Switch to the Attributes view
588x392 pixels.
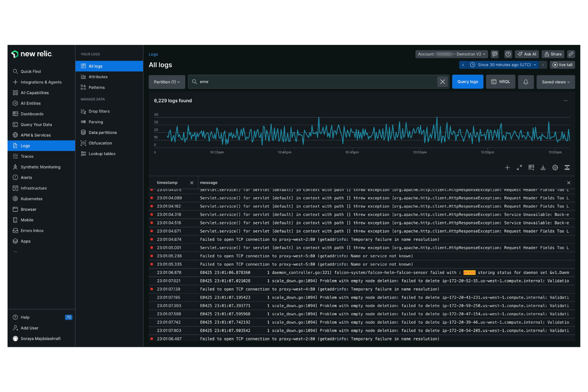98,77
